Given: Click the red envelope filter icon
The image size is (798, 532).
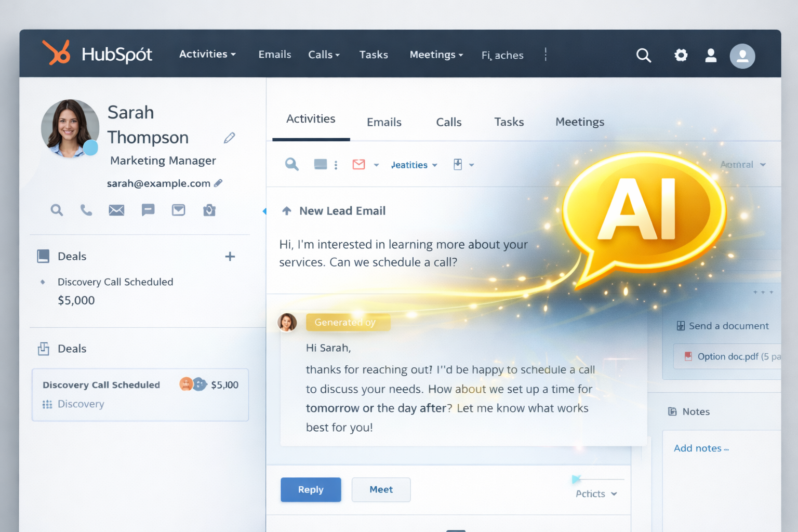Looking at the screenshot, I should [358, 165].
